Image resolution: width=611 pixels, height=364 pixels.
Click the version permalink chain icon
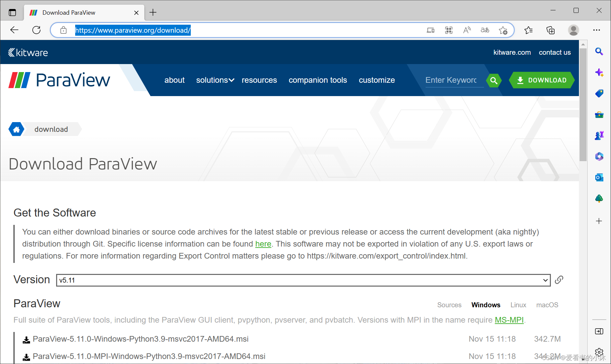tap(559, 280)
